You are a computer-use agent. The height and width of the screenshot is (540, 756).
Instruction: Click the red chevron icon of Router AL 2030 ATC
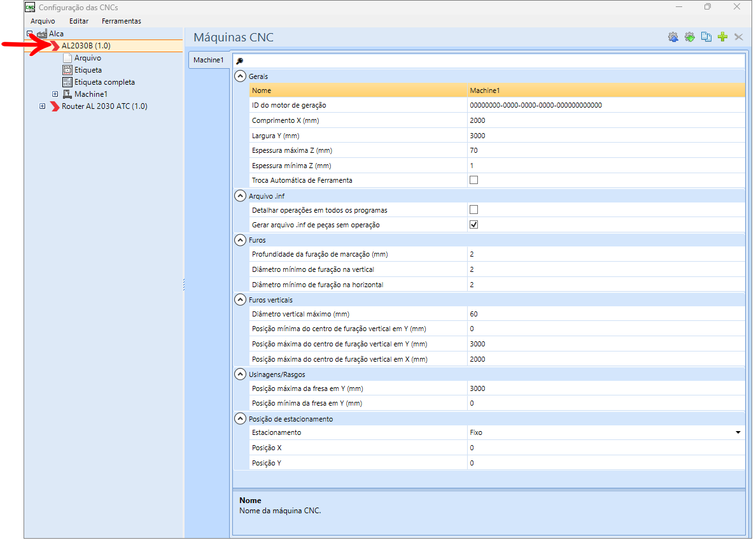coord(55,106)
